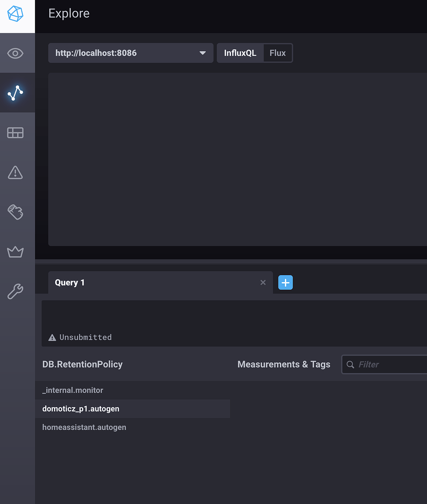The width and height of the screenshot is (427, 504).
Task: Select the Data Explorer graph icon
Action: coord(15,93)
